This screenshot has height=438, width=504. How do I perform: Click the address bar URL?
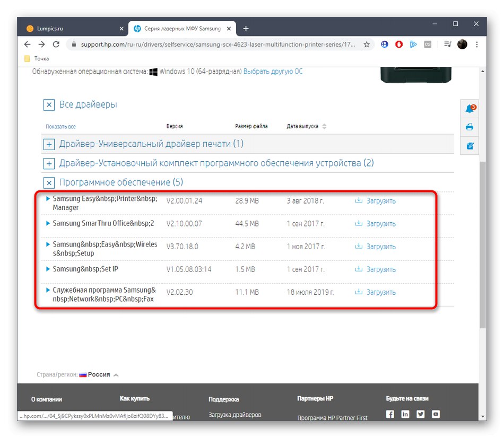click(x=218, y=45)
